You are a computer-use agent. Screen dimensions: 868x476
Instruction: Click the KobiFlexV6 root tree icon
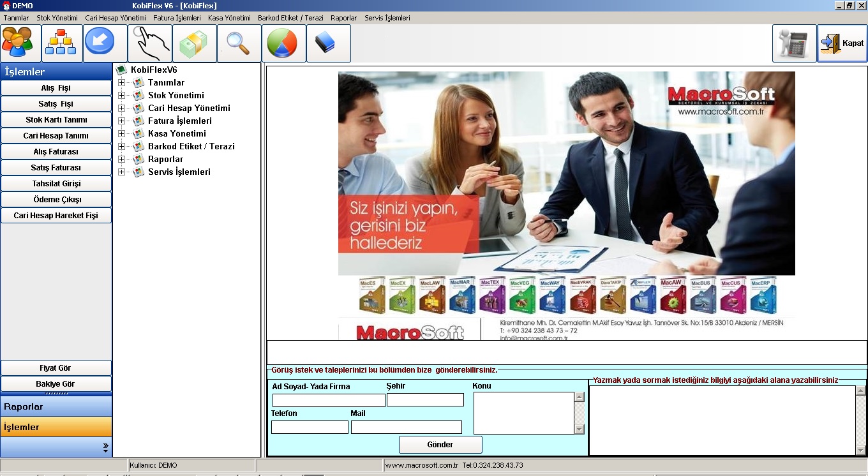click(x=122, y=70)
